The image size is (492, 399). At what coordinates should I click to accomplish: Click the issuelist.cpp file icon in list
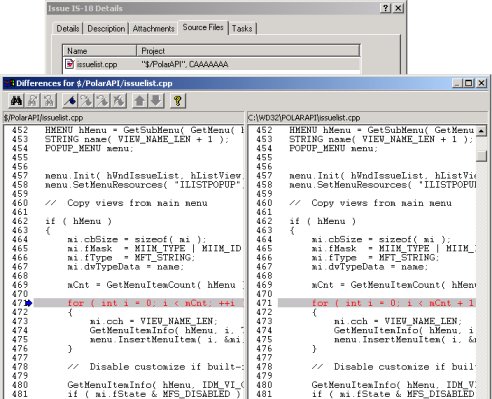69,64
